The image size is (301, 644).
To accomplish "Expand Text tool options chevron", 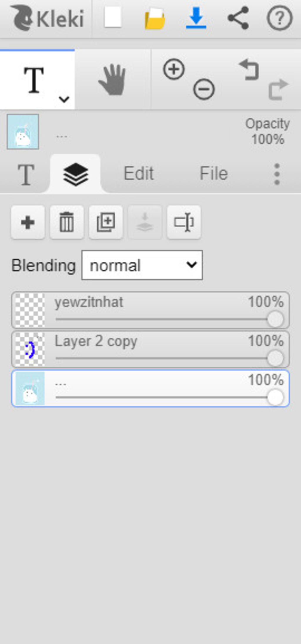I will (64, 99).
